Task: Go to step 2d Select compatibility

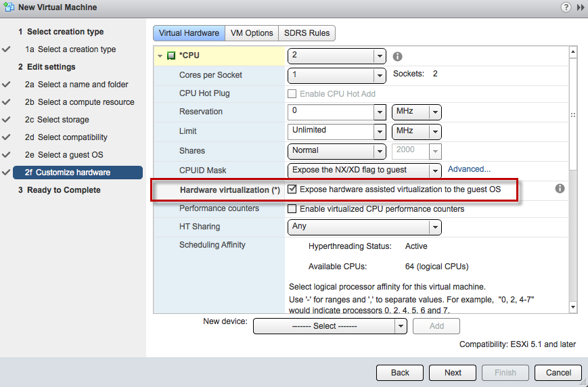Action: coord(66,137)
